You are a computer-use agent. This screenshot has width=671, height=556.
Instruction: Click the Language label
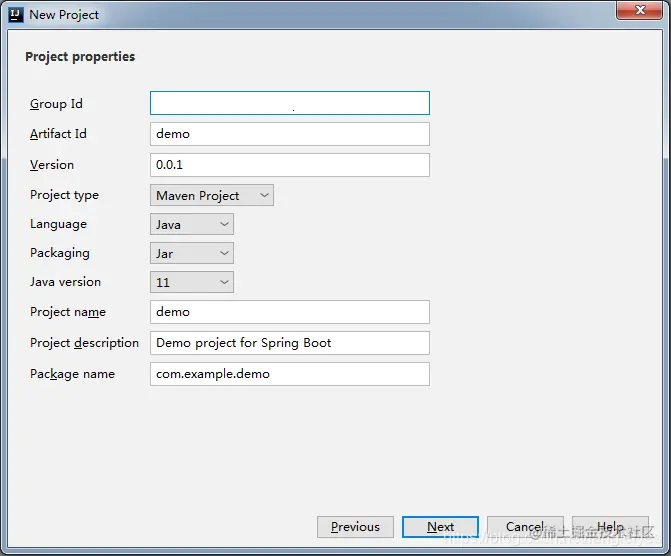58,225
